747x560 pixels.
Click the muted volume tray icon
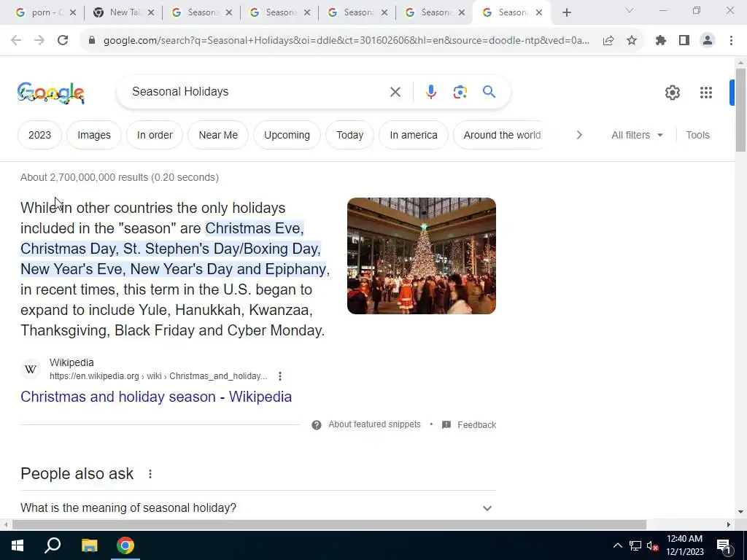[652, 545]
